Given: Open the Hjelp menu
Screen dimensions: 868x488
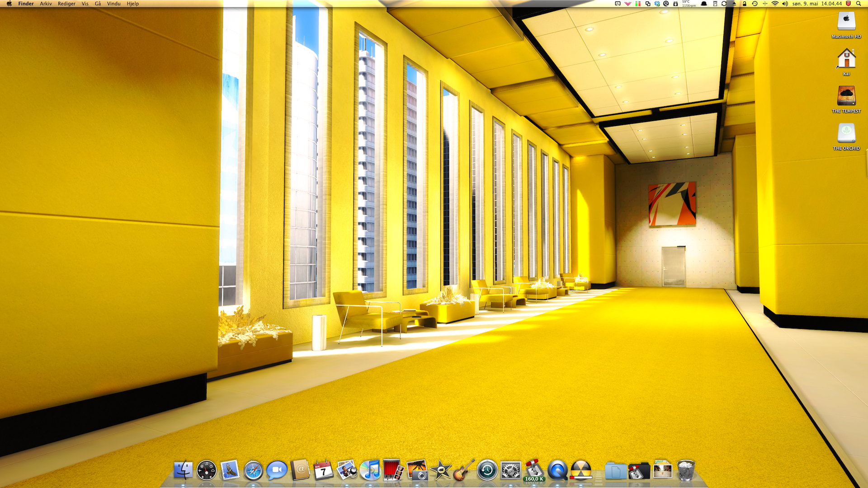Looking at the screenshot, I should [132, 4].
